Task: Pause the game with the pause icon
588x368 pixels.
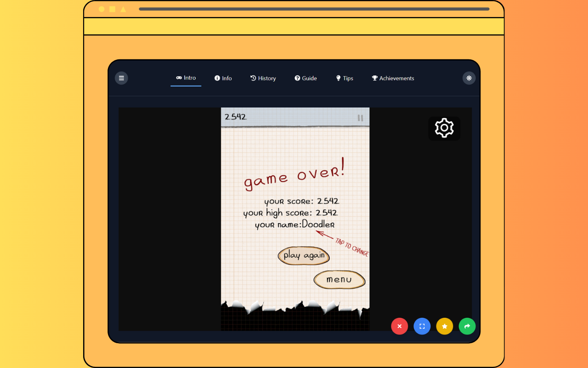Action: pos(361,118)
